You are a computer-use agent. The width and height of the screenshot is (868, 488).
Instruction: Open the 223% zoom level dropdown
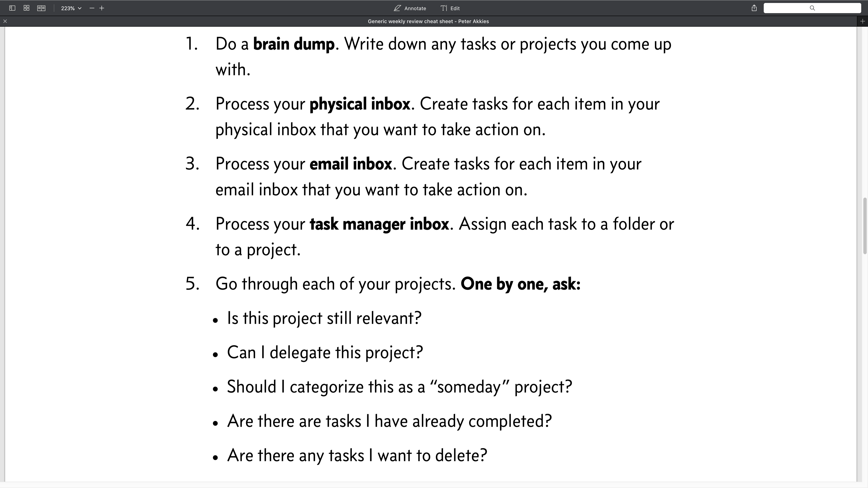coord(71,8)
